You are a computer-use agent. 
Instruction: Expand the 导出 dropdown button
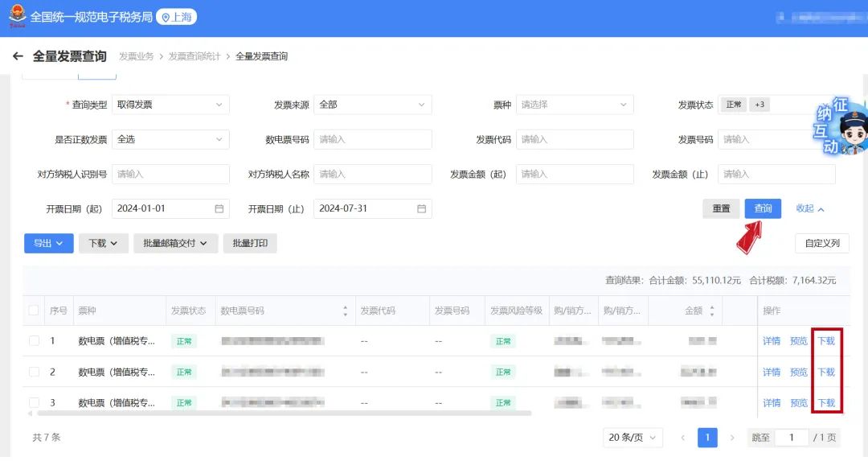[49, 243]
